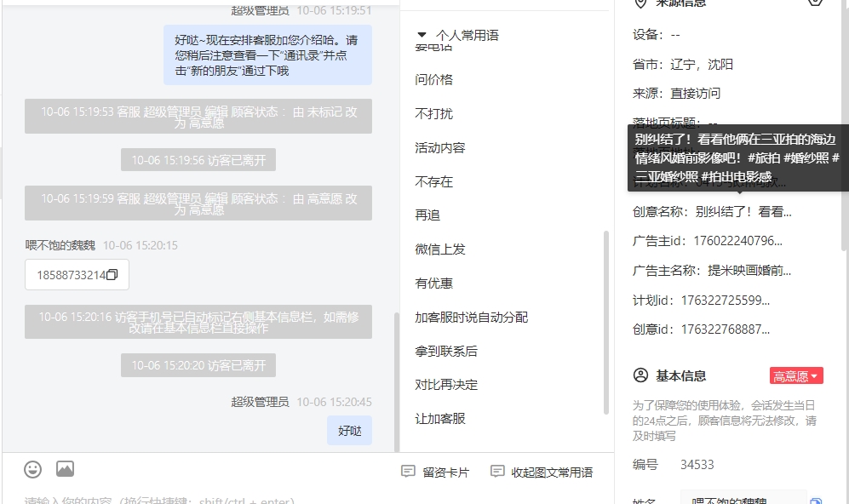Viewport: 849px width, 504px height.
Task: Click the customer info panel scrollbar
Action: pyautogui.click(x=846, y=124)
